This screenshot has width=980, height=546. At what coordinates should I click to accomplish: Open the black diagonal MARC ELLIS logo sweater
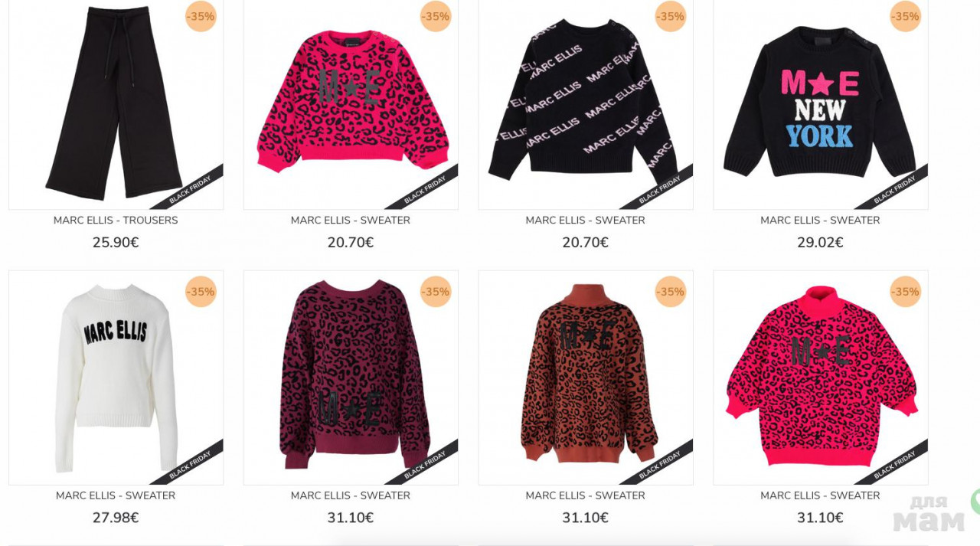(x=586, y=103)
